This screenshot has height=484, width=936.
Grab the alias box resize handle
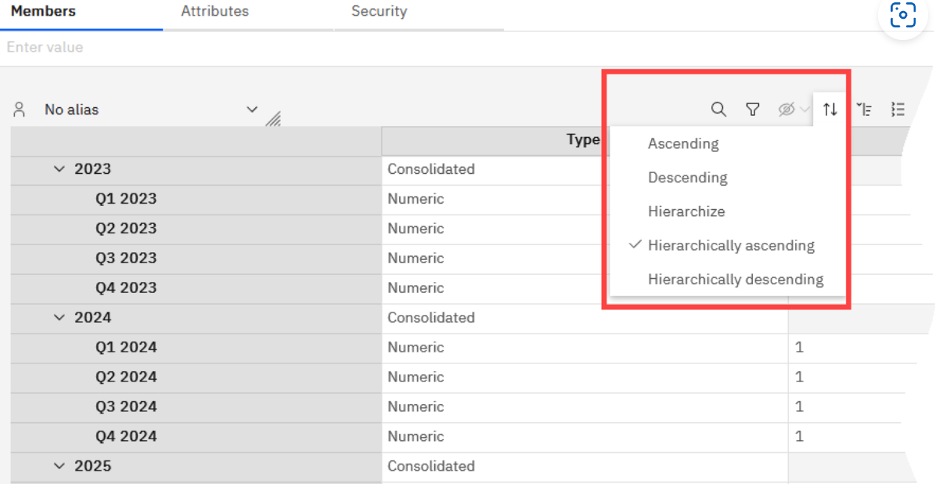(x=273, y=119)
